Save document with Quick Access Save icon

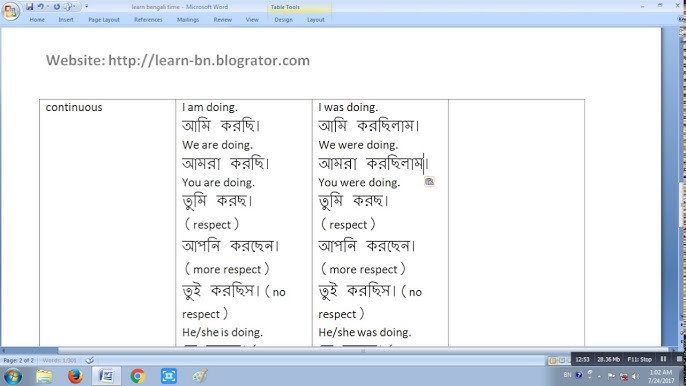tap(29, 7)
